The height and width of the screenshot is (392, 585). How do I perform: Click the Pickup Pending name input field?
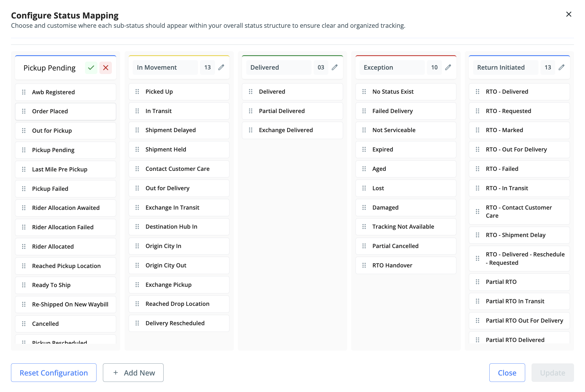(x=49, y=68)
